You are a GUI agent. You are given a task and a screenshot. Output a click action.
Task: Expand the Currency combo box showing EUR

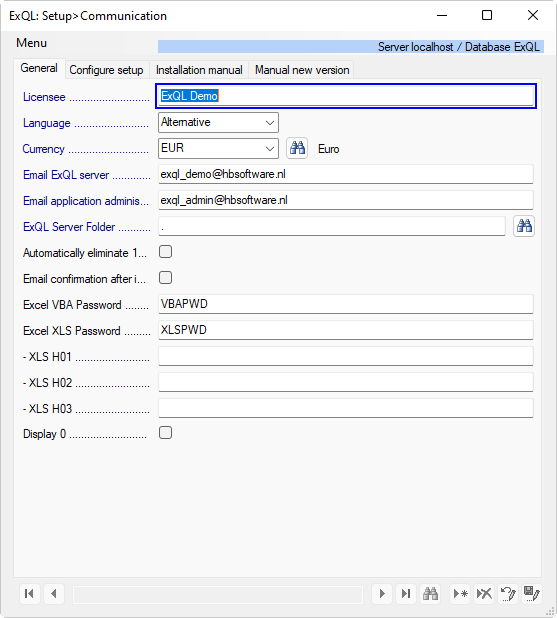[218, 148]
